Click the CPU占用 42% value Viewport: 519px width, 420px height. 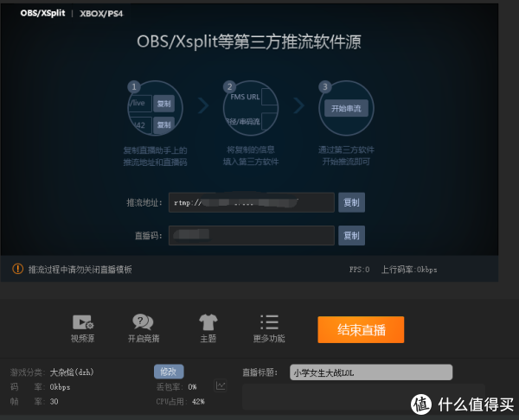(198, 402)
